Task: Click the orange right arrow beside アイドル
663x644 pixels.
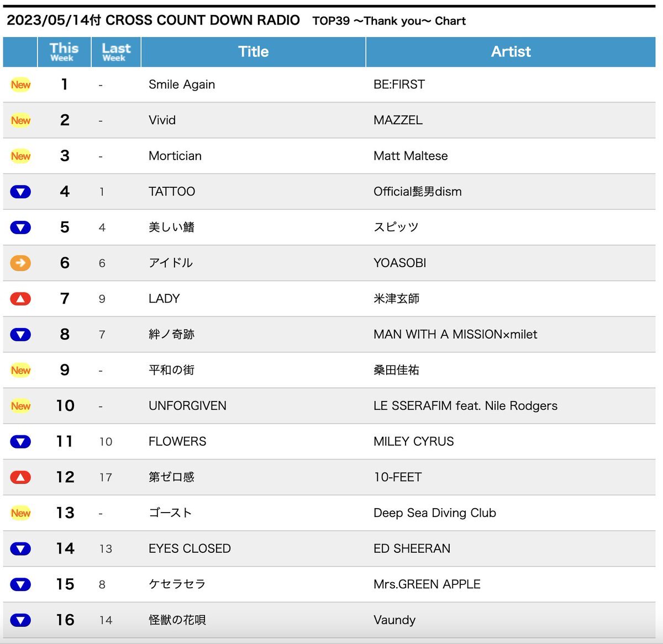Action: (20, 263)
